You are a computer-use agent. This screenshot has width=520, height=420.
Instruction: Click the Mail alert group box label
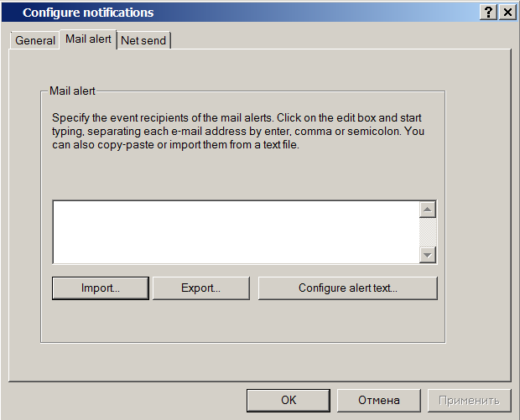click(x=74, y=91)
